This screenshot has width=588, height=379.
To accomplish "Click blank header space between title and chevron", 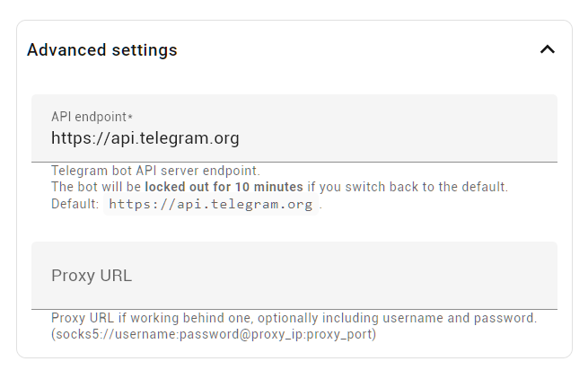I will tap(359, 50).
